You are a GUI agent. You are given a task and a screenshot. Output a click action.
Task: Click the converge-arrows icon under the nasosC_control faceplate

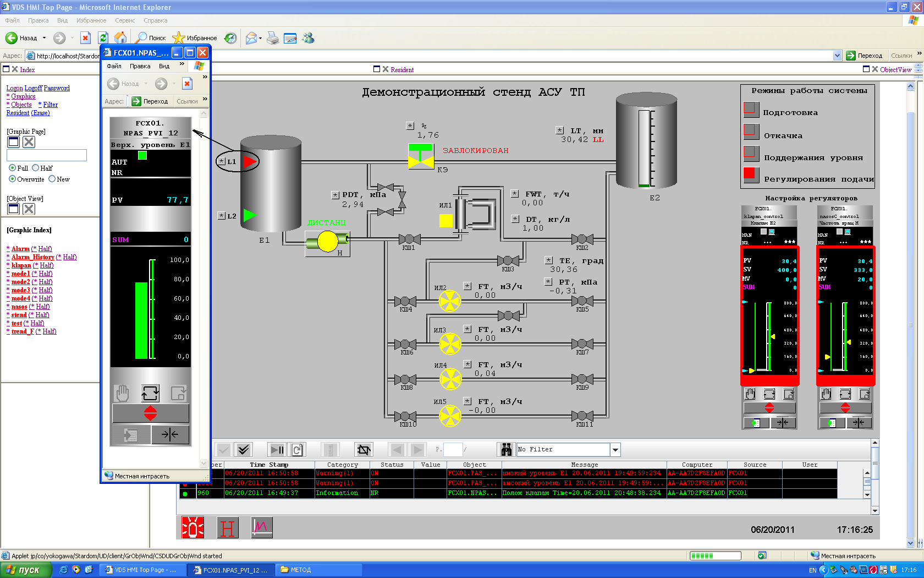tap(859, 423)
